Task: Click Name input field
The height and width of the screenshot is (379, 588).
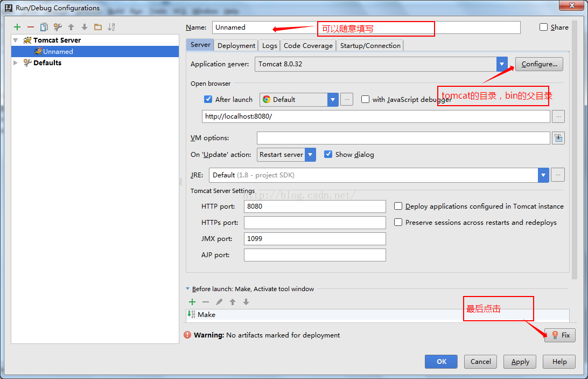Action: click(x=366, y=27)
